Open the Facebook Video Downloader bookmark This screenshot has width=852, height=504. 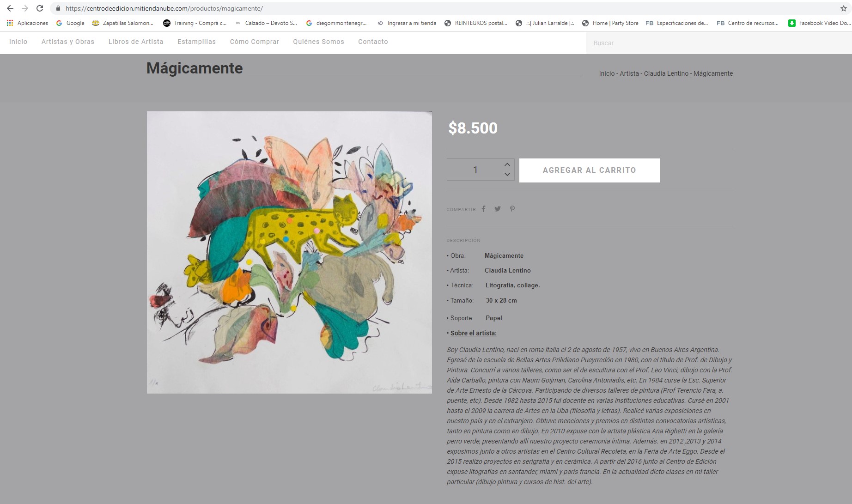tap(819, 23)
